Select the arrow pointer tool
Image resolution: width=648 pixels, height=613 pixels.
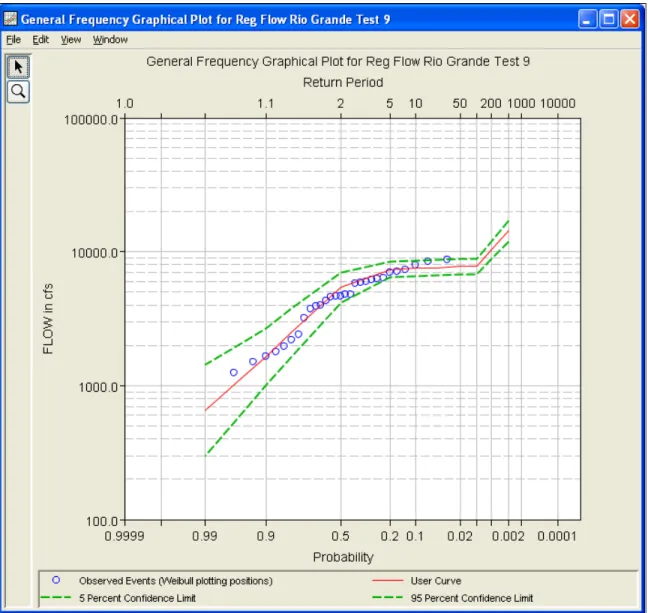(x=18, y=67)
